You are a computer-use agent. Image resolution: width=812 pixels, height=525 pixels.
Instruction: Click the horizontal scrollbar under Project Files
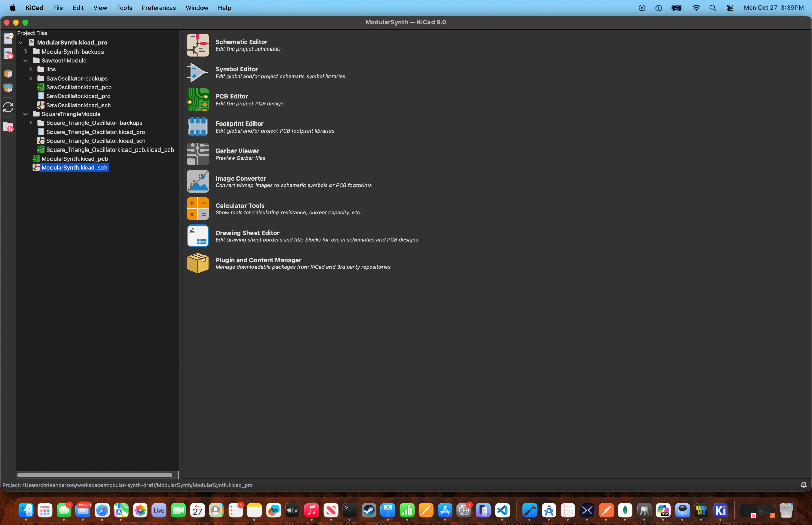pos(95,475)
